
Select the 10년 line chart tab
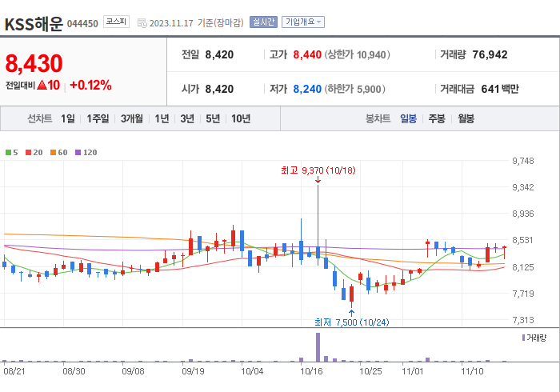241,118
